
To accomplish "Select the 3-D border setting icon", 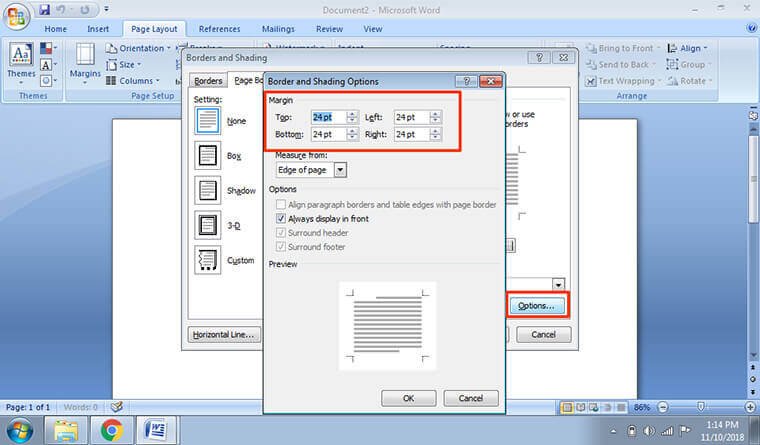I will pos(207,225).
